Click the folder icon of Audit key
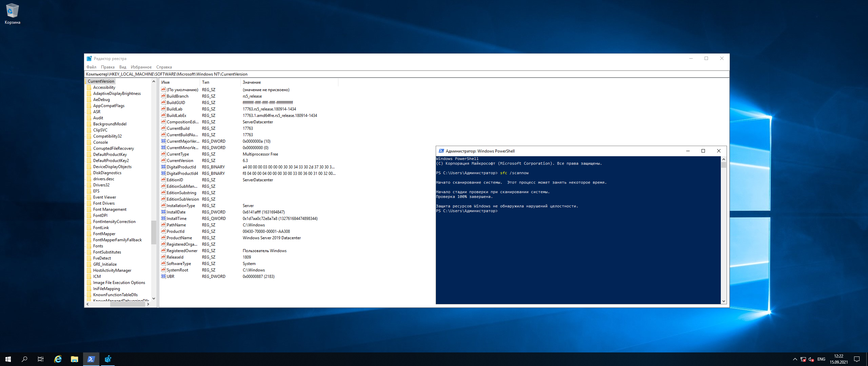This screenshot has height=366, width=868. point(89,118)
